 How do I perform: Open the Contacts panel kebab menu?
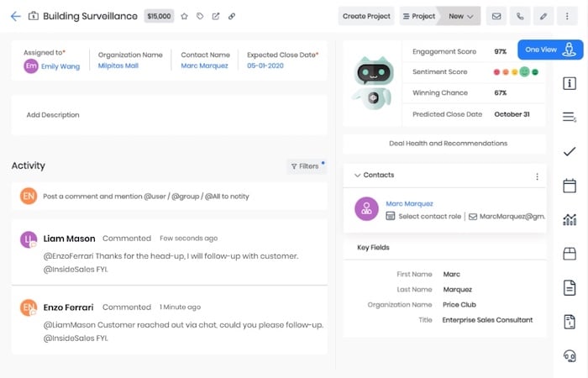point(537,176)
